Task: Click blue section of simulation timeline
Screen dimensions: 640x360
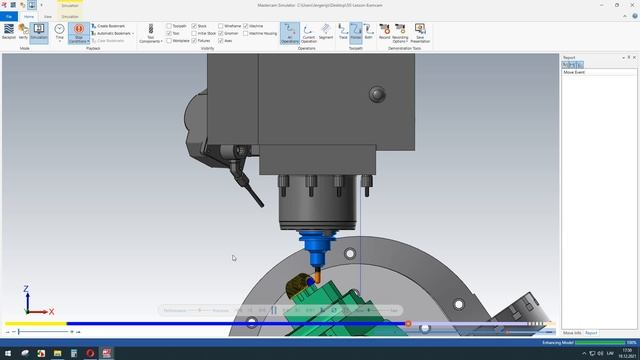Action: 236,324
